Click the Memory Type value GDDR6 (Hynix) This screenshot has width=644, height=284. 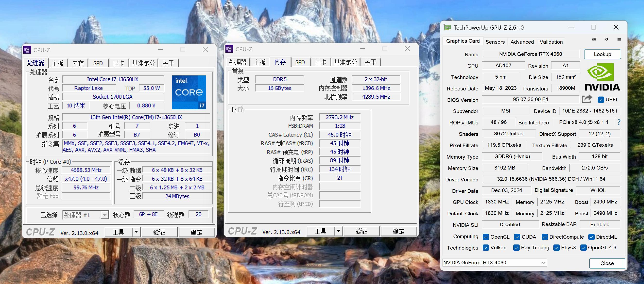(x=512, y=156)
